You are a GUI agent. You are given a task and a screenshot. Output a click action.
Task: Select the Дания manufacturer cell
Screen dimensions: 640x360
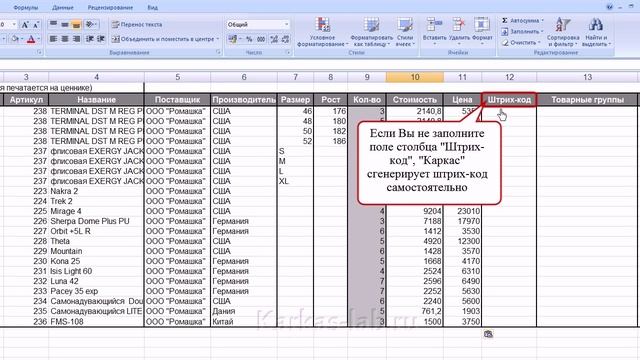pyautogui.click(x=244, y=311)
